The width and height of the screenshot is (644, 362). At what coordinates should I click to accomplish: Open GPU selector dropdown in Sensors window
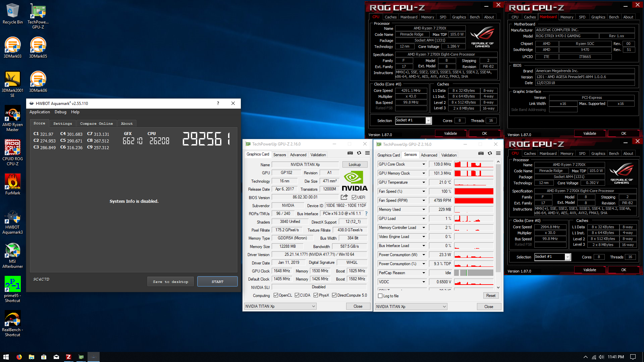pyautogui.click(x=411, y=307)
